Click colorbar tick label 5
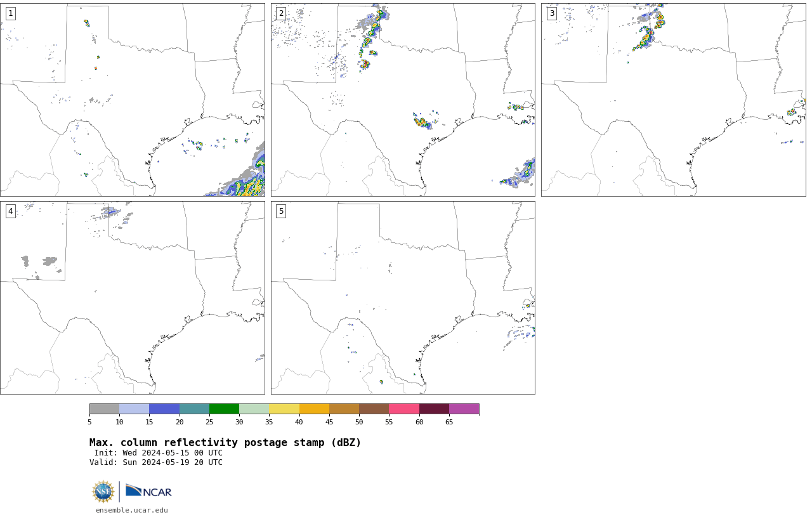Screen dimensions: 812x517 (89, 422)
